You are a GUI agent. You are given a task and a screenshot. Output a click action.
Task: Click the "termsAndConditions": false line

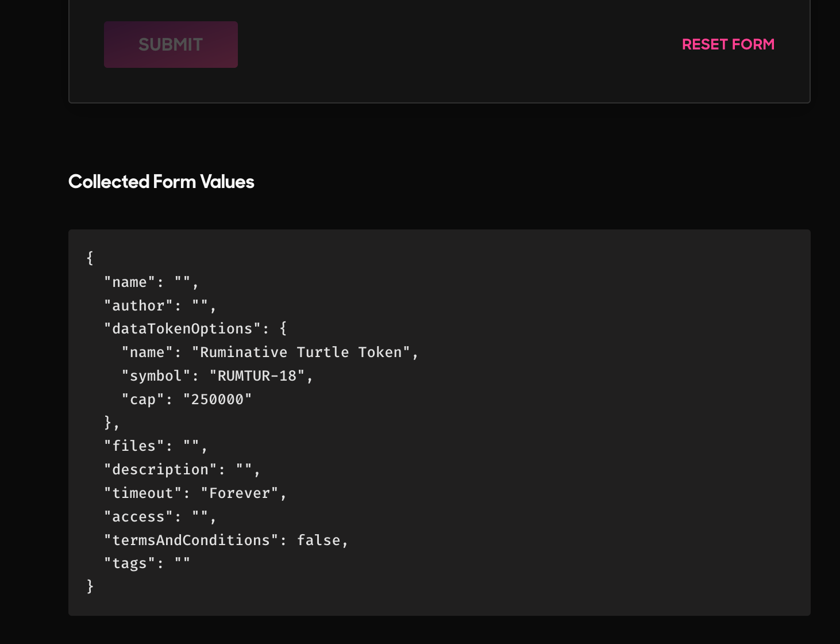click(226, 540)
